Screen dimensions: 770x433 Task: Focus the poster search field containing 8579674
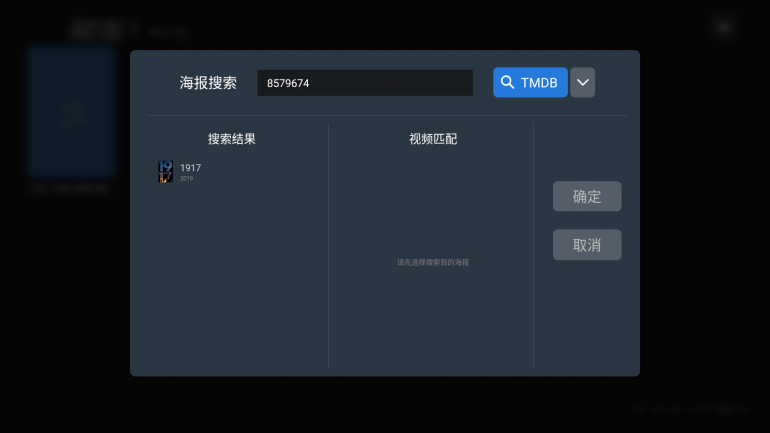pos(364,83)
